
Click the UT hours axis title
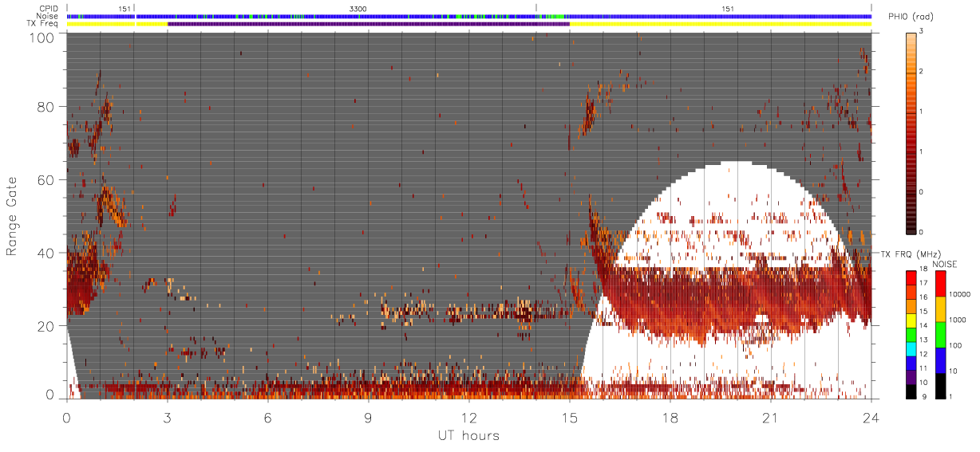pos(468,435)
